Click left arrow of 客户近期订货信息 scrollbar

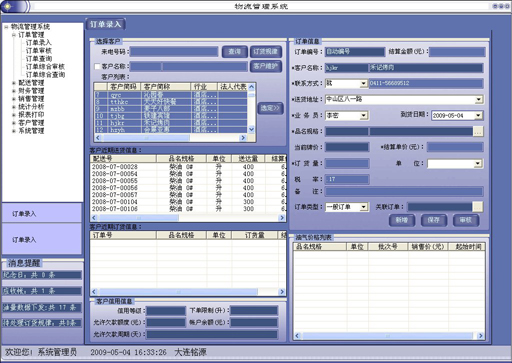click(x=94, y=292)
